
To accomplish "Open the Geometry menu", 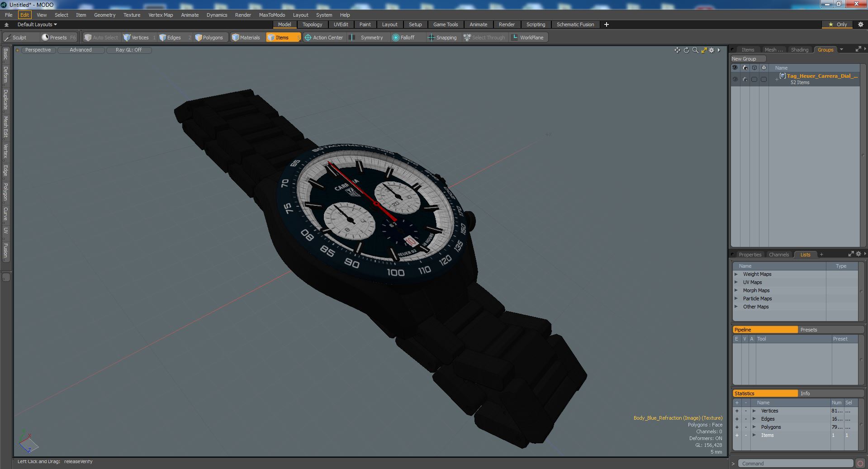I will click(x=104, y=15).
